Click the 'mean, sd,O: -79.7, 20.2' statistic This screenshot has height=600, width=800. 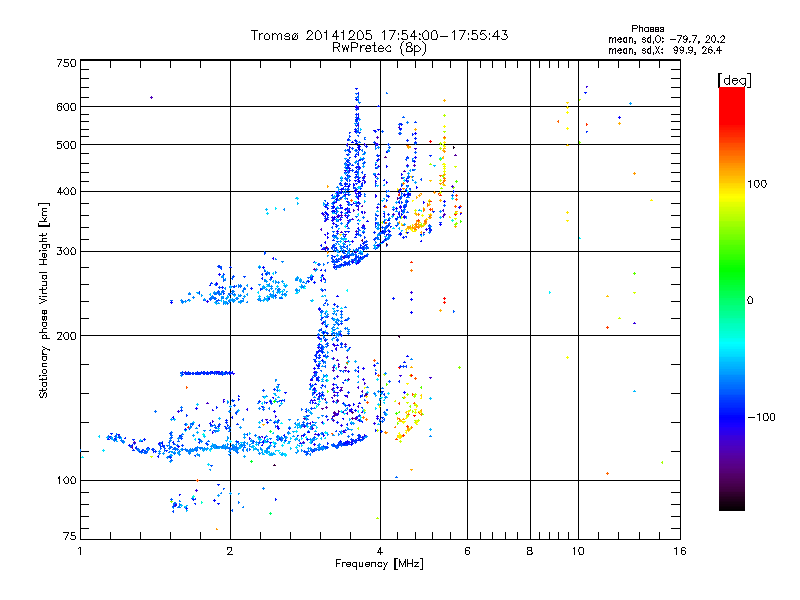pyautogui.click(x=666, y=39)
